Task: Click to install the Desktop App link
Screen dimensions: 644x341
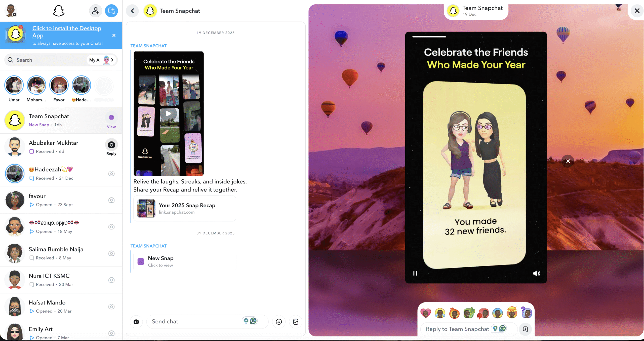Action: pyautogui.click(x=67, y=32)
